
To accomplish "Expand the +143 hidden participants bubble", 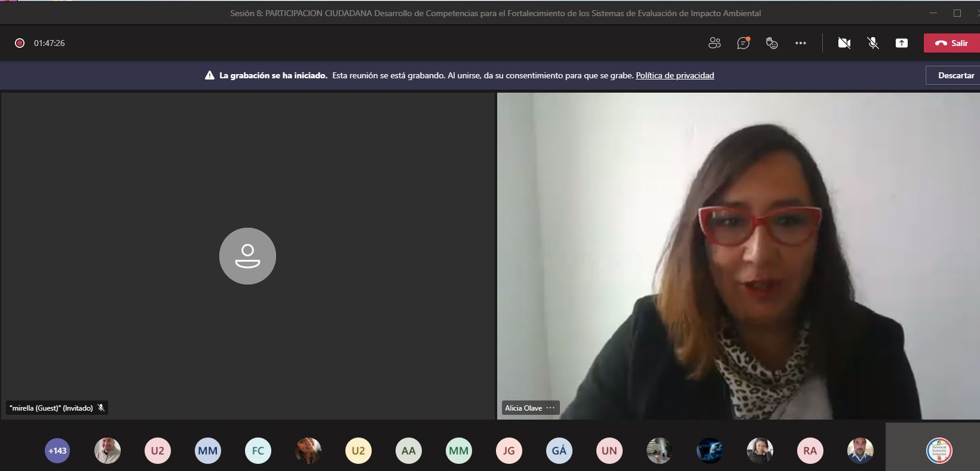I will click(57, 451).
